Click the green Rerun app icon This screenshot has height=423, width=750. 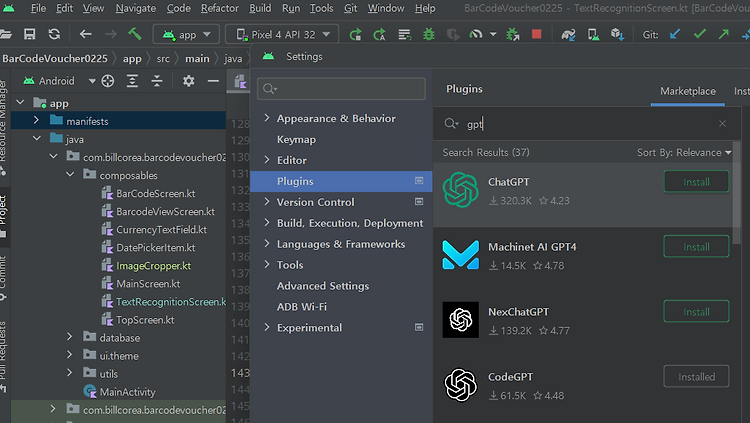(355, 34)
